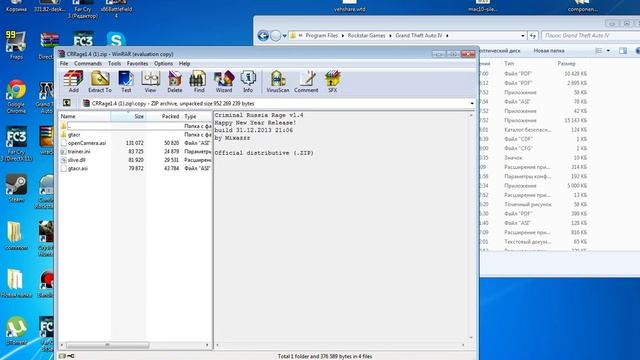Select the gtacr folder row
The height and width of the screenshot is (360, 640).
136,134
